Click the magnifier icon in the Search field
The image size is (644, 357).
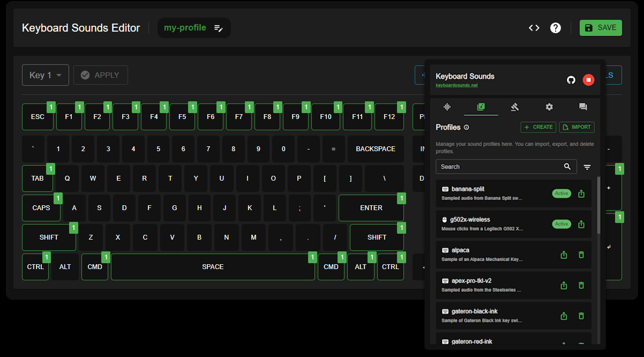[x=567, y=167]
